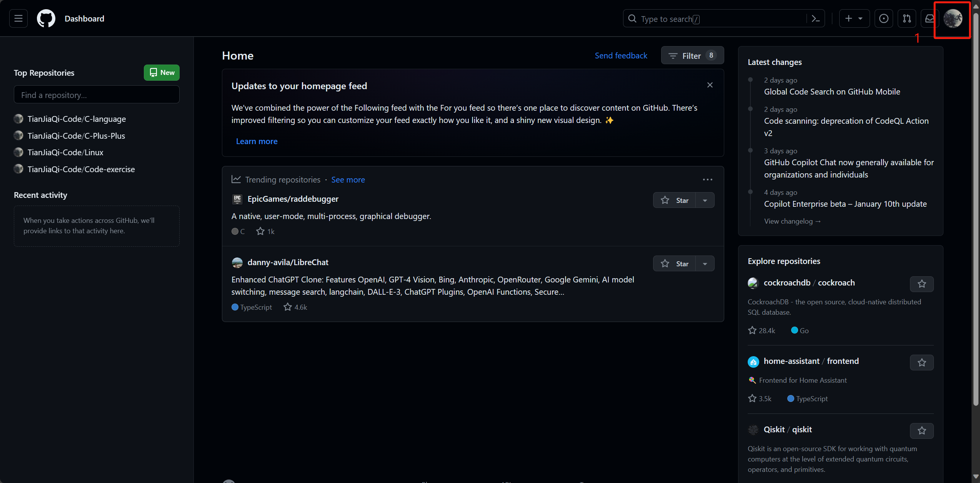The height and width of the screenshot is (483, 980).
Task: Open the create new plus dropdown
Action: pos(854,18)
